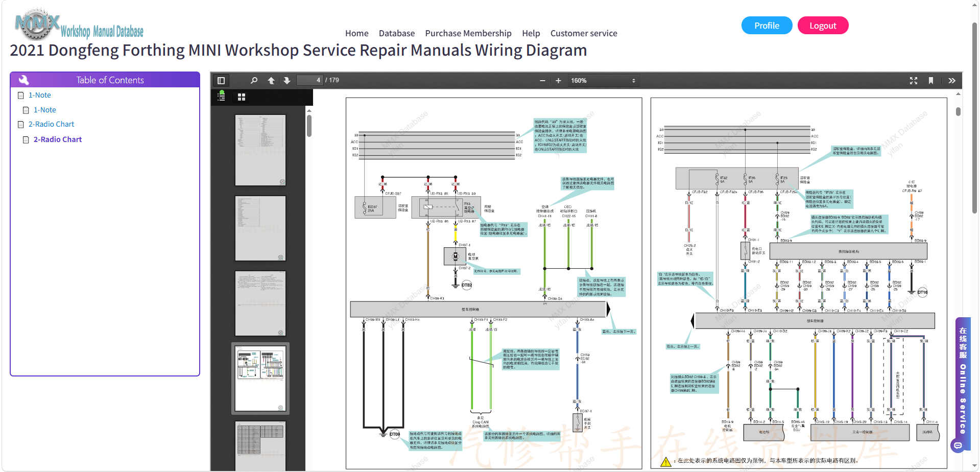Click the bookmark current view icon
980x472 pixels.
point(931,81)
